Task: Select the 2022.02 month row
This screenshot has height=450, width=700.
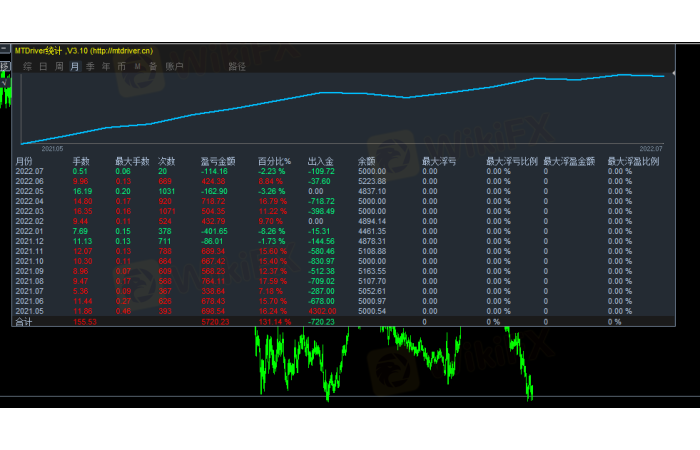Action: click(343, 221)
